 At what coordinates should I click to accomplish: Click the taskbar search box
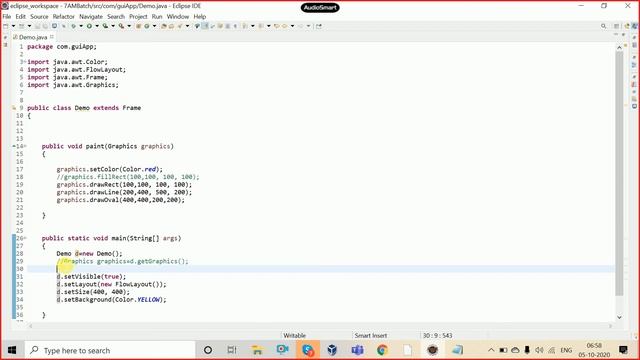coord(110,350)
